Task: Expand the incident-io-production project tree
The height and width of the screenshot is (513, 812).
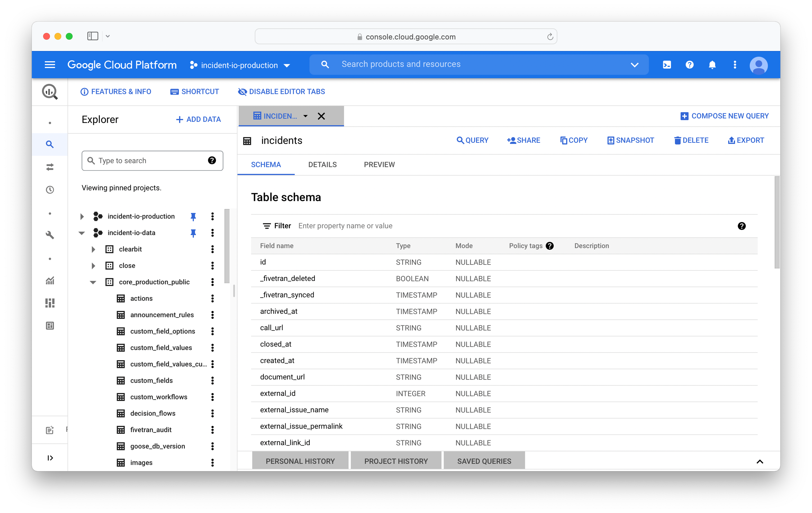Action: point(82,216)
